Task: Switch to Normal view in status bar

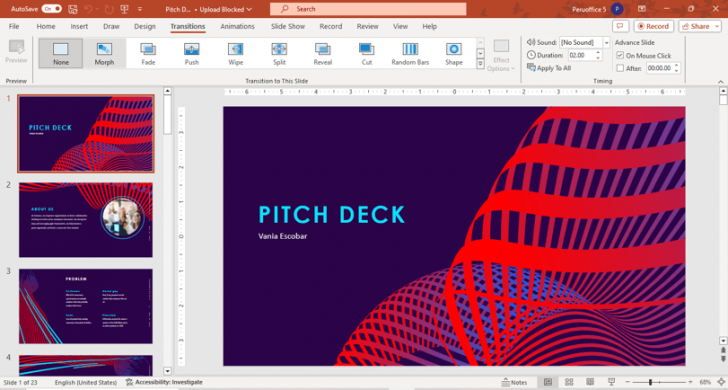Action: pos(548,382)
